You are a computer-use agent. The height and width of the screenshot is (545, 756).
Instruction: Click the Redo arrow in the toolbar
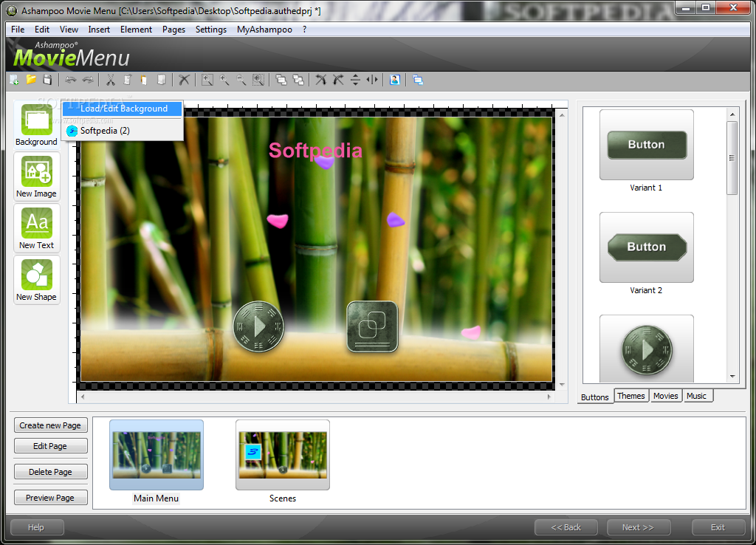[x=88, y=80]
